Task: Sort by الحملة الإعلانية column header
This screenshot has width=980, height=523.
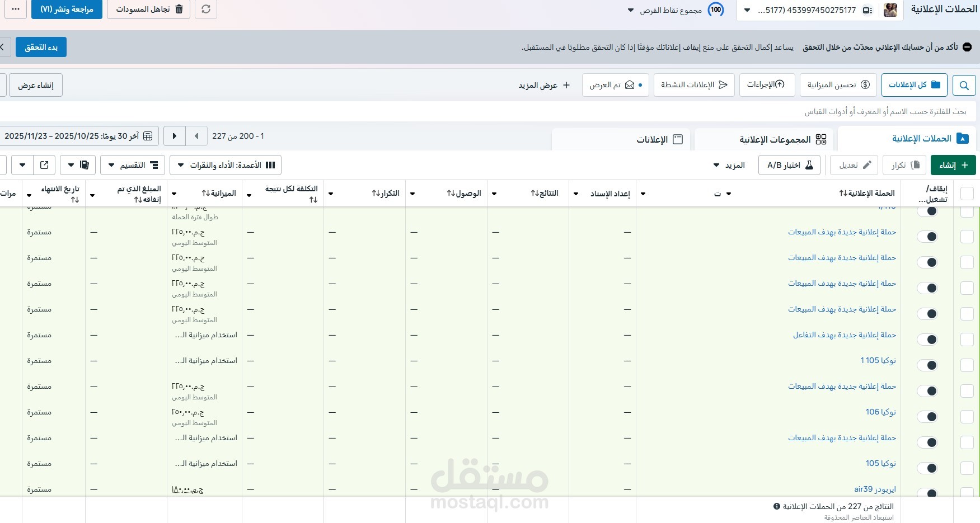Action: point(867,194)
